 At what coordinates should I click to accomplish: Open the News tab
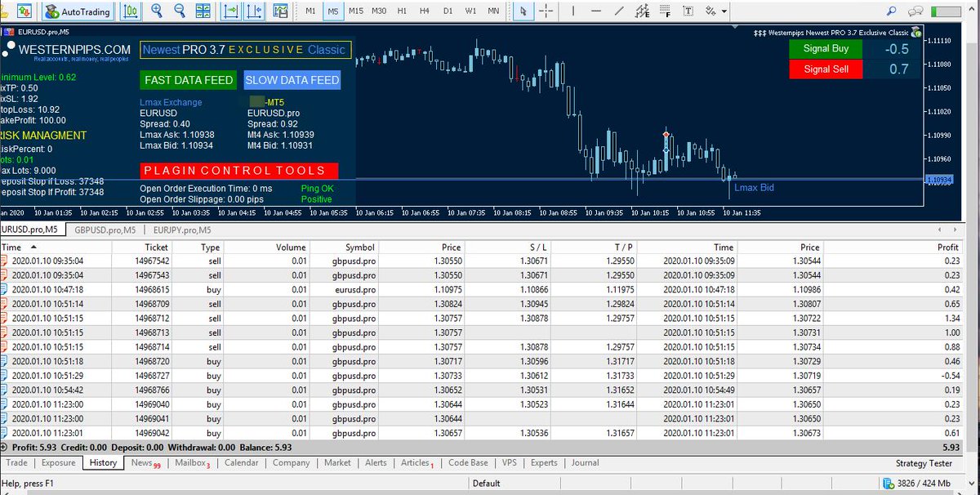(145, 463)
